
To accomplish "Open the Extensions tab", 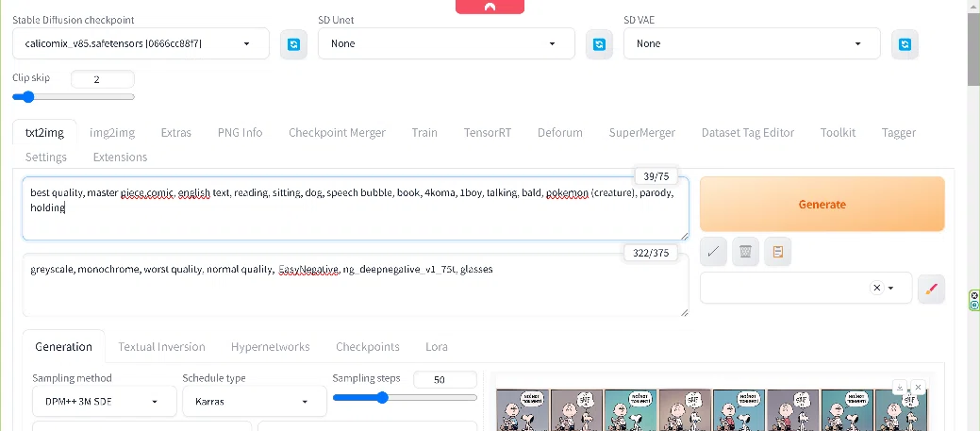I will coord(120,157).
